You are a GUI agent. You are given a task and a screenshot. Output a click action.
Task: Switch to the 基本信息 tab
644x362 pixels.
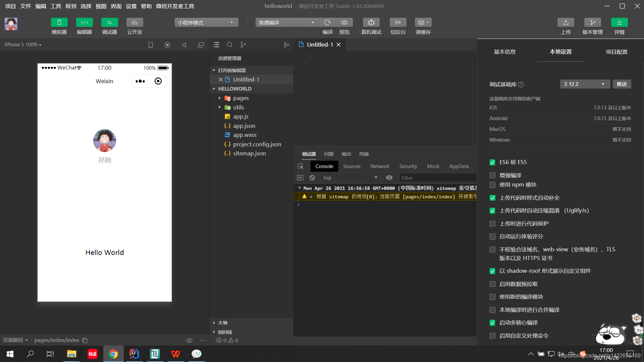[504, 52]
